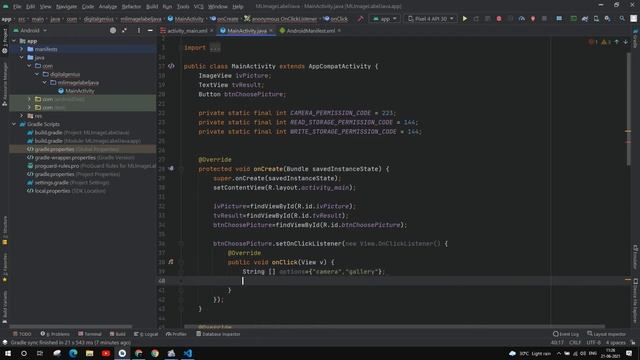Click the UTF-8 encoding status entry
The image size is (640, 360).
coord(593,343)
